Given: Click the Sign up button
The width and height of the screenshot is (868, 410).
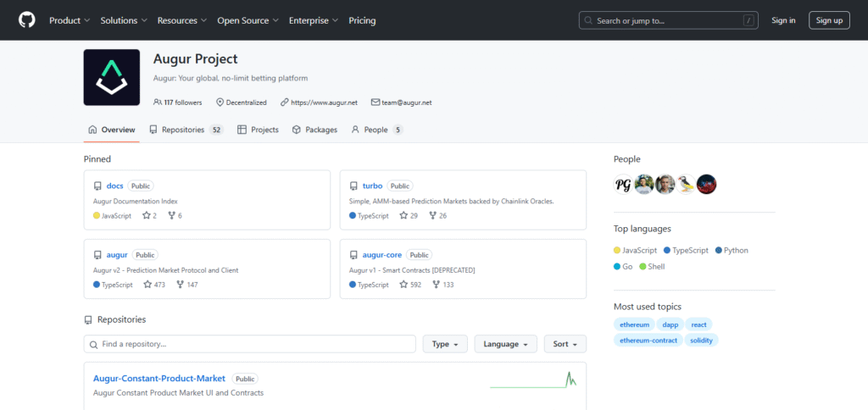Looking at the screenshot, I should click(x=829, y=20).
